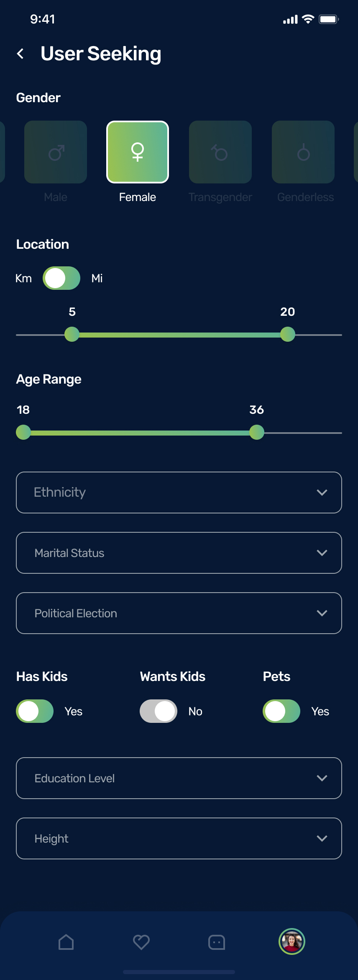Image resolution: width=358 pixels, height=980 pixels.
Task: Click the Height dropdown chevron
Action: (x=322, y=838)
